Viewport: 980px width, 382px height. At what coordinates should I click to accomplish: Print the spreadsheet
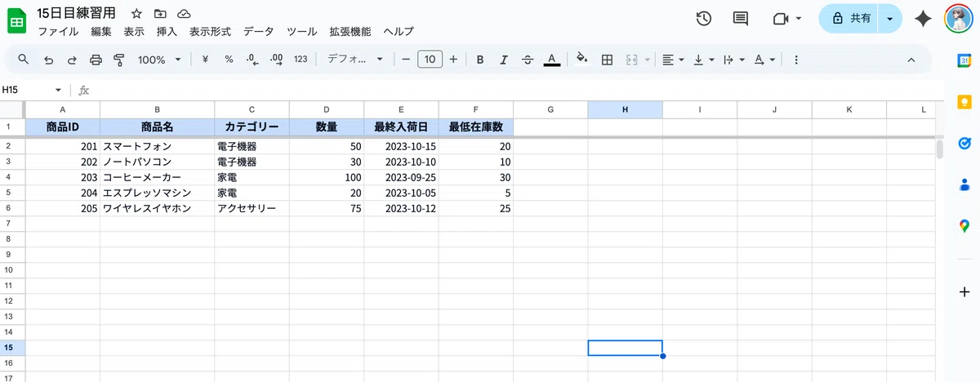96,60
